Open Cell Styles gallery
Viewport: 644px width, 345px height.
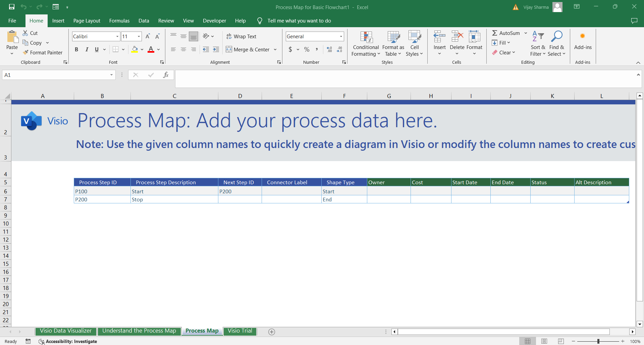point(414,44)
